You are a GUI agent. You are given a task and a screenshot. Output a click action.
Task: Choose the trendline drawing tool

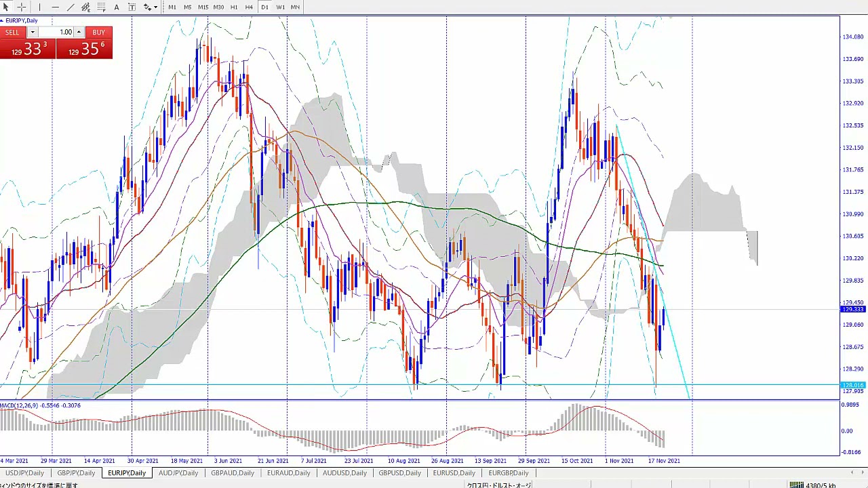(71, 7)
